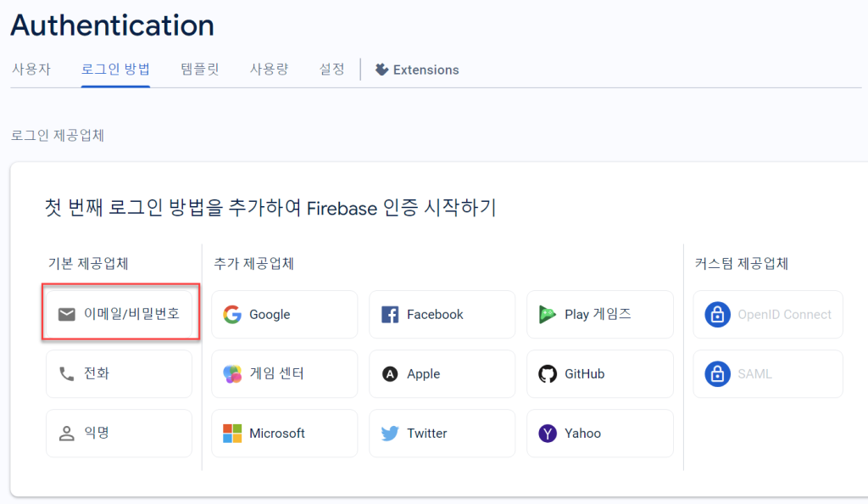Choose 이메일/비밀번호 provider
Image resolution: width=868 pixels, height=504 pixels.
pyautogui.click(x=119, y=314)
